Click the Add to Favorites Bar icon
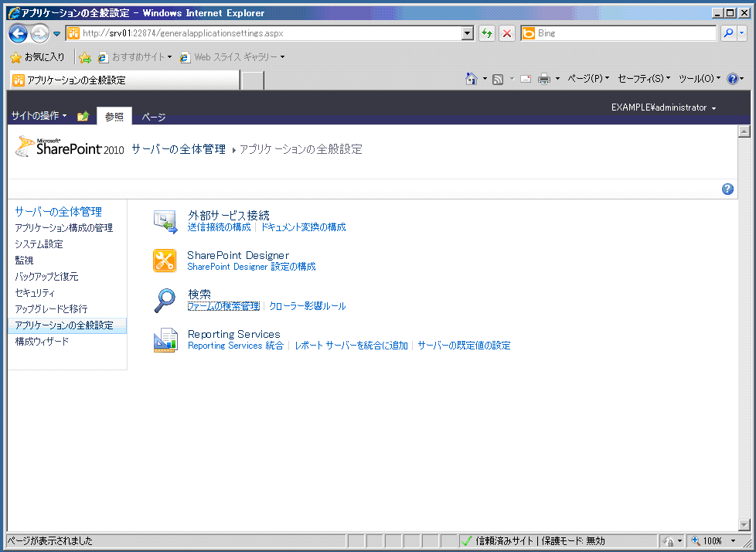756x552 pixels. [x=85, y=57]
